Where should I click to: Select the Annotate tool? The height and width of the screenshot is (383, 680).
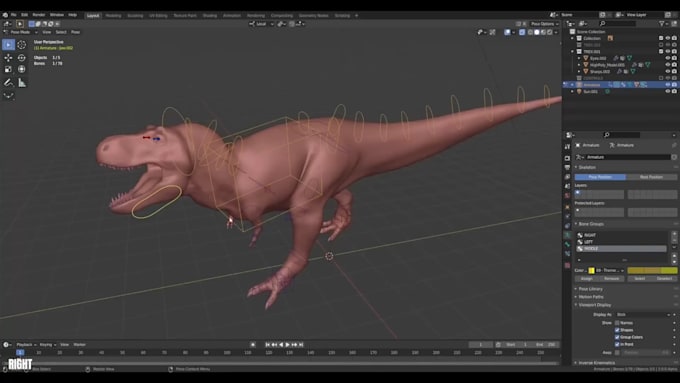point(8,83)
